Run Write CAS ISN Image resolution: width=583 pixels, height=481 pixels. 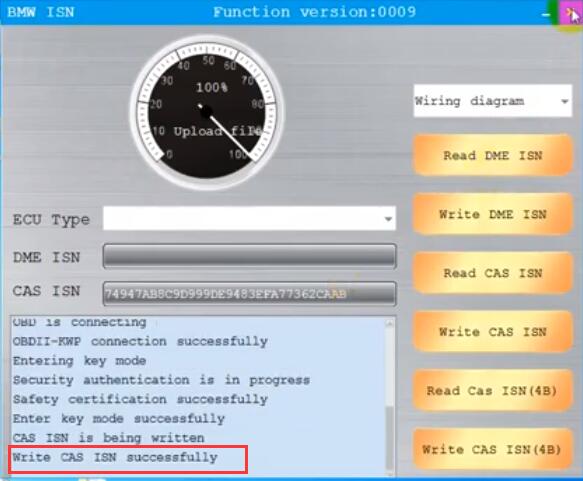492,332
